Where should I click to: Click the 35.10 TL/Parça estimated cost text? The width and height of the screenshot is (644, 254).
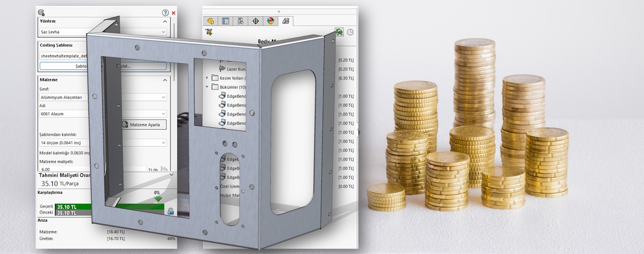(59, 184)
